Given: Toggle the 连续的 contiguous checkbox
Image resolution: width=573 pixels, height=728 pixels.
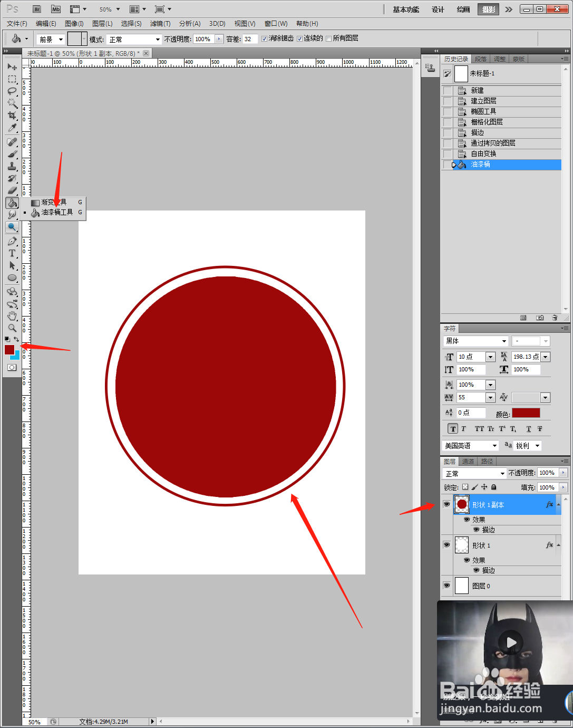Looking at the screenshot, I should [x=299, y=39].
